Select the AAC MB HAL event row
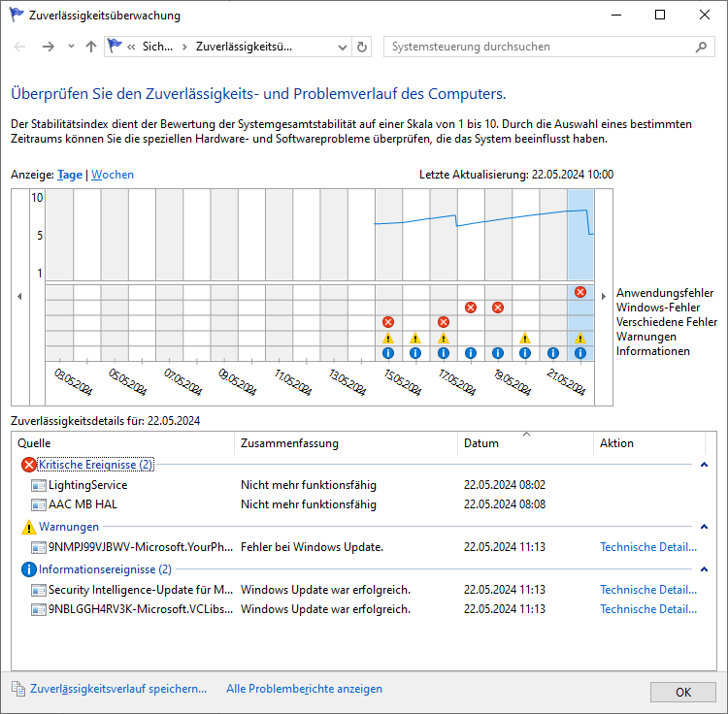This screenshot has width=728, height=714. coord(364,504)
